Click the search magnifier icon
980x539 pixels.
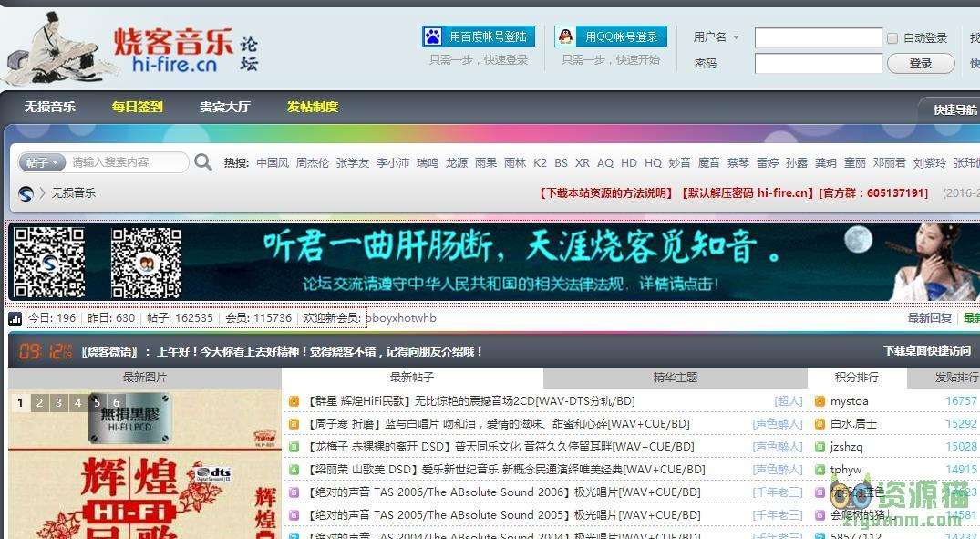pos(203,162)
